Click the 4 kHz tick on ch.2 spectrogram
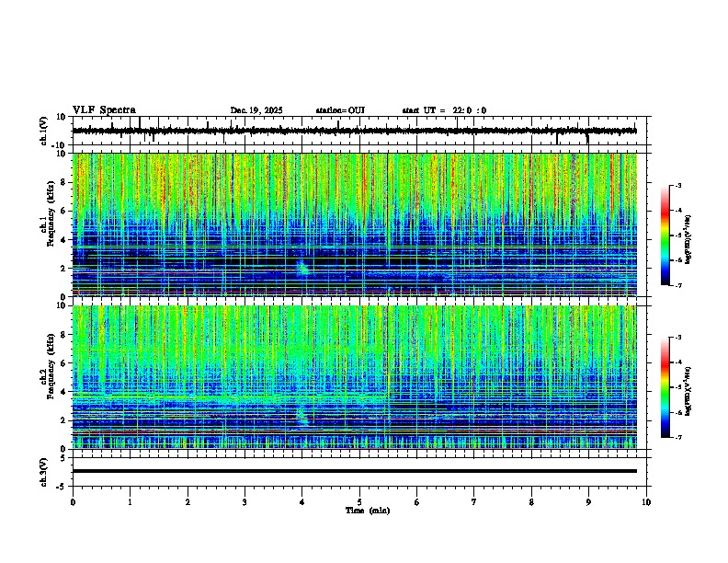Viewport: 728px width, 563px height. [63, 392]
